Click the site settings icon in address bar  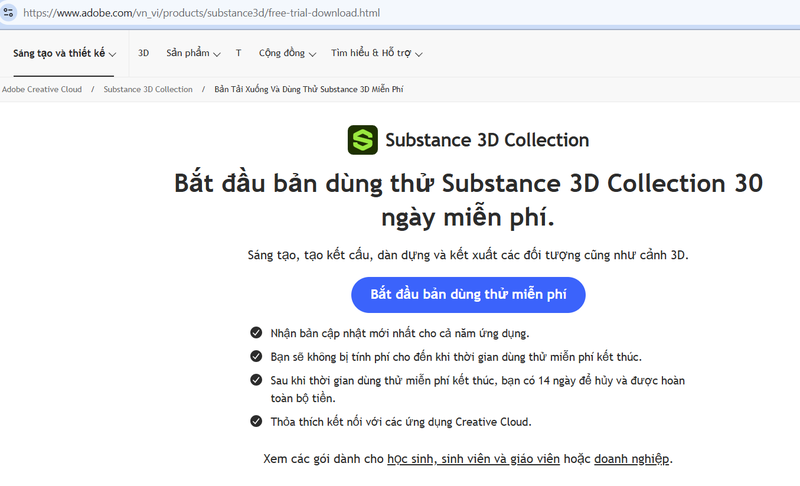(8, 12)
